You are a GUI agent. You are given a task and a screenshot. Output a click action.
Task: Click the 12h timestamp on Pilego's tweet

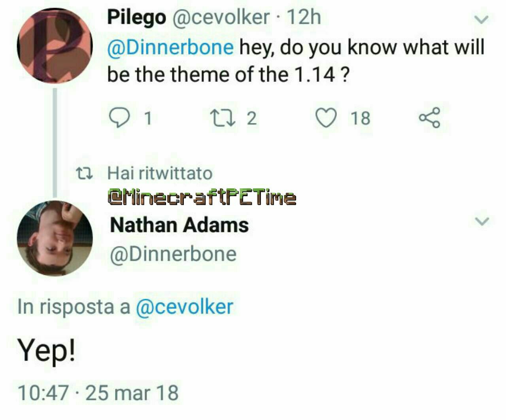click(x=304, y=17)
